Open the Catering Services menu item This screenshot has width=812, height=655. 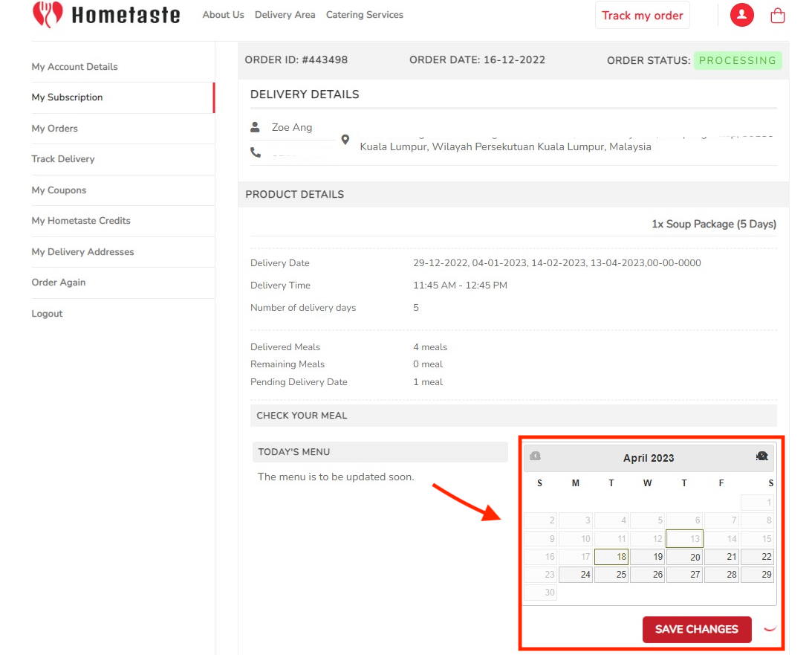pyautogui.click(x=364, y=14)
